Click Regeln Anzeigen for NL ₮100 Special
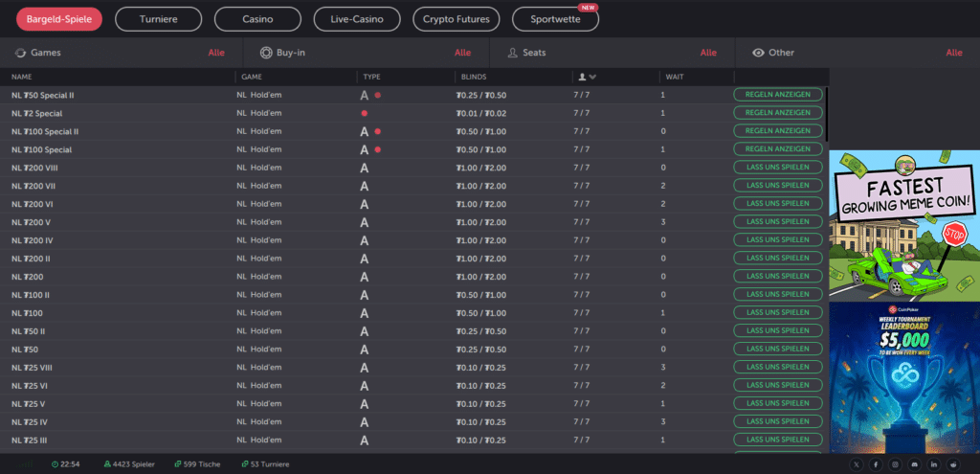This screenshot has width=980, height=474. [778, 148]
